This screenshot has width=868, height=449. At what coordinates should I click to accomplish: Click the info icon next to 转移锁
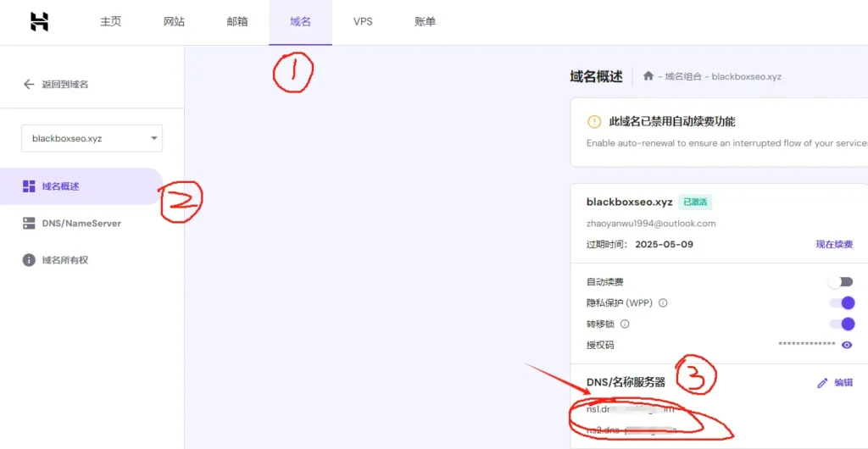625,324
